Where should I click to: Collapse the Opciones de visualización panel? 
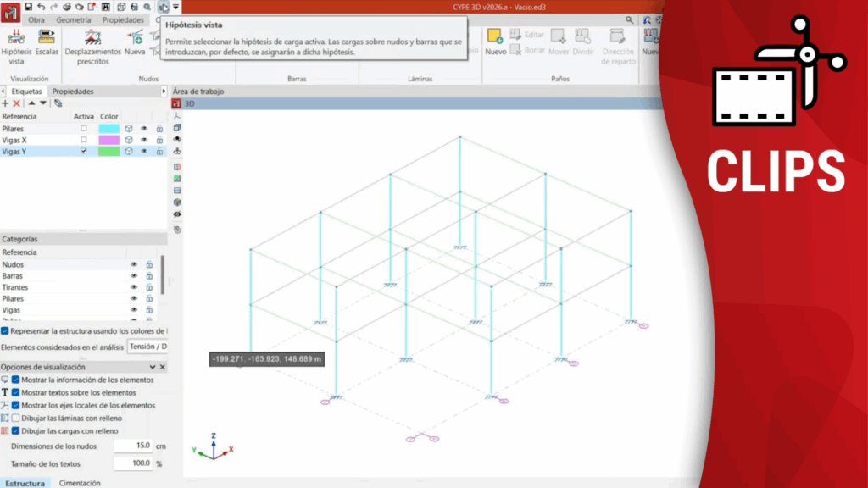tap(153, 367)
